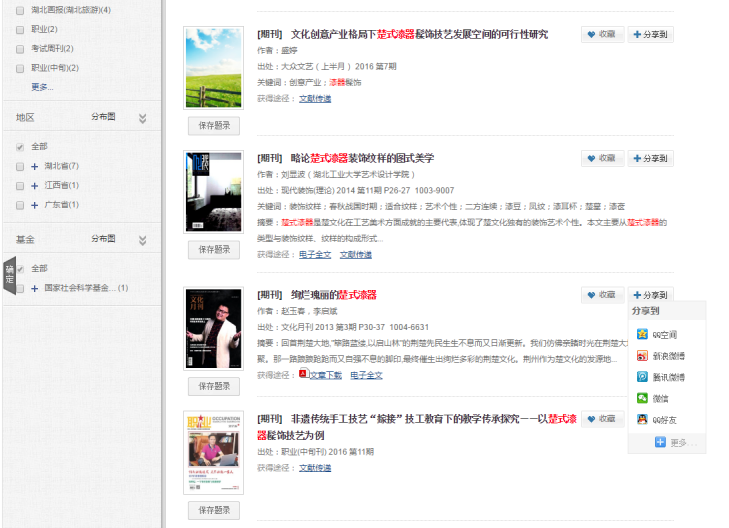Share to QQ空间 icon
The width and height of the screenshot is (729, 528).
pos(642,334)
